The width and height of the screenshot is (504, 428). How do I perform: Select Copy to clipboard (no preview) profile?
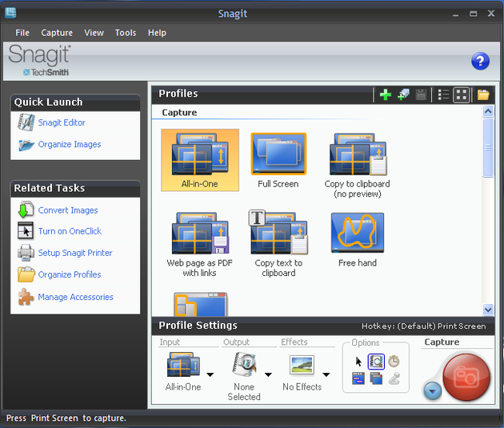tap(358, 165)
